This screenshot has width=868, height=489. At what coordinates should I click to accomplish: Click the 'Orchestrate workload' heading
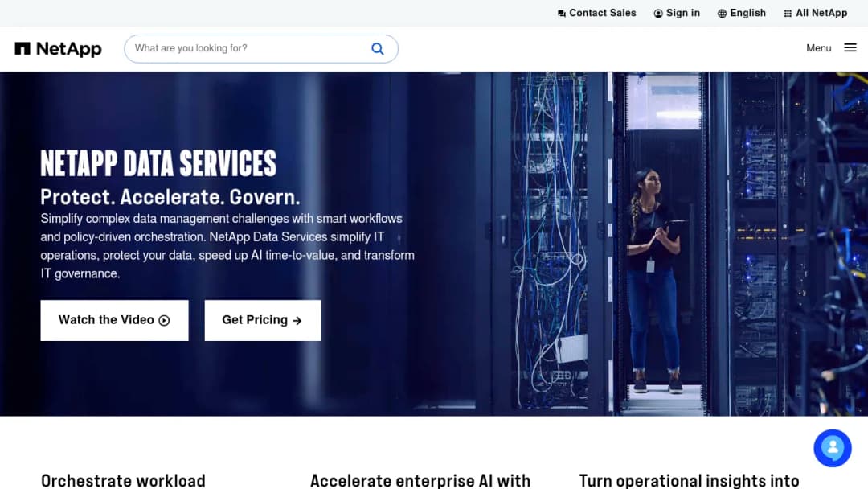(123, 481)
